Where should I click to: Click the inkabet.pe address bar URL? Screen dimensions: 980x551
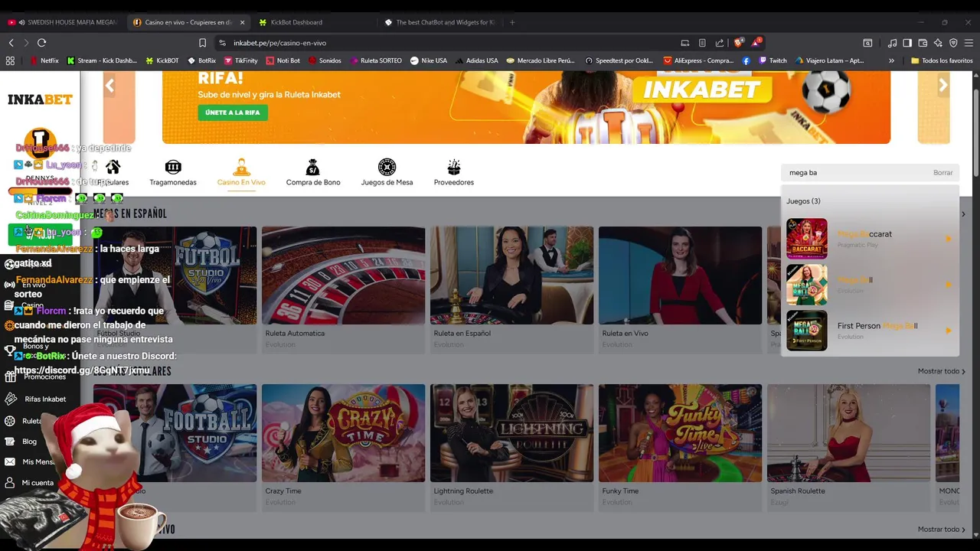(x=279, y=43)
